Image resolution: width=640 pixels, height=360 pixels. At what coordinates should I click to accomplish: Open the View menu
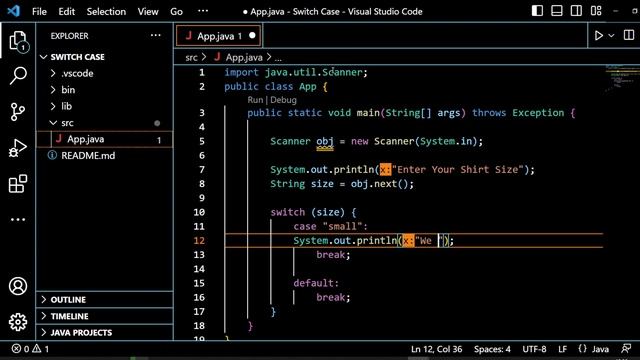point(148,11)
